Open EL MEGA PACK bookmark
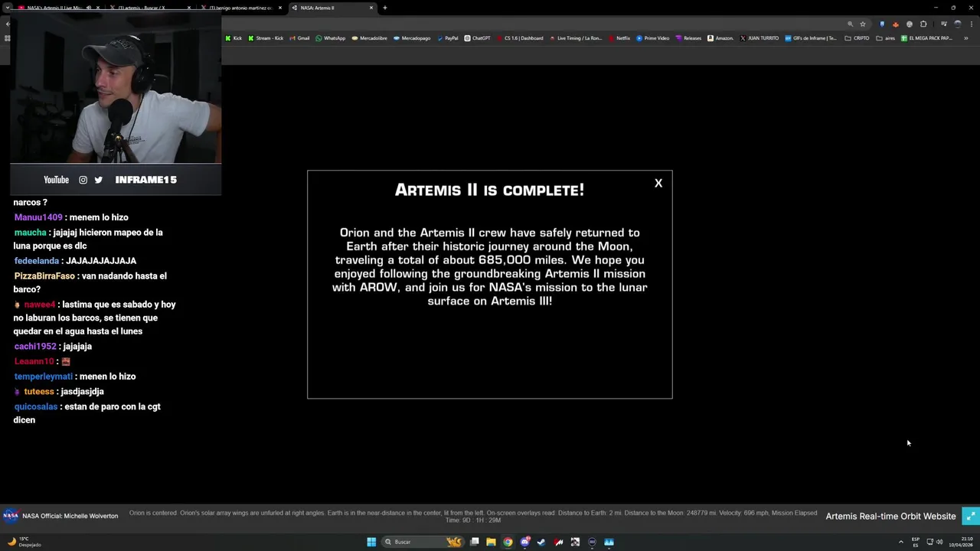 point(926,38)
